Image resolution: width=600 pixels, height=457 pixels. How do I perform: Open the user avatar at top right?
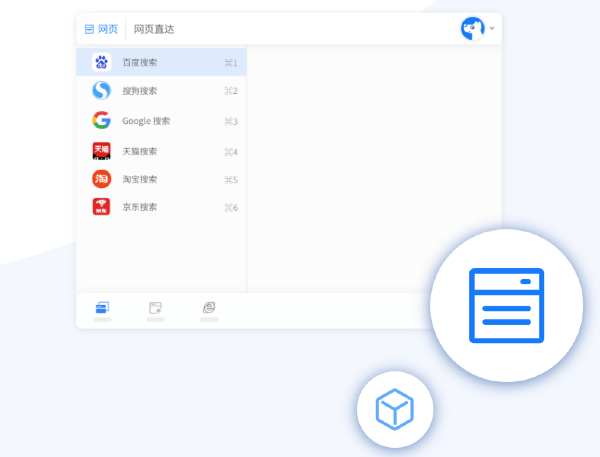pyautogui.click(x=472, y=28)
